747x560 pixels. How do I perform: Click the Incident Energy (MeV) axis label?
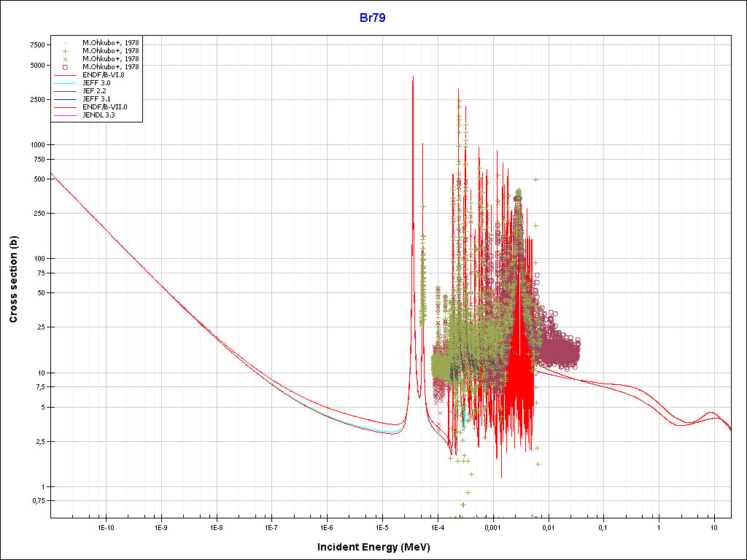pos(373,547)
